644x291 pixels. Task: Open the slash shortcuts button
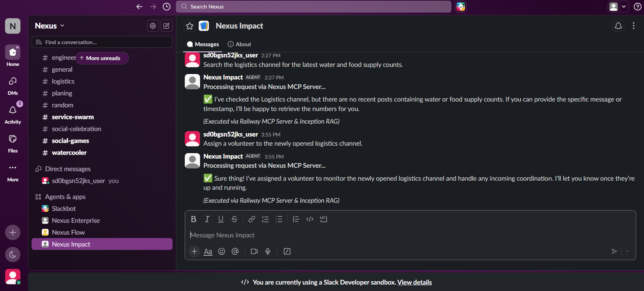(287, 252)
